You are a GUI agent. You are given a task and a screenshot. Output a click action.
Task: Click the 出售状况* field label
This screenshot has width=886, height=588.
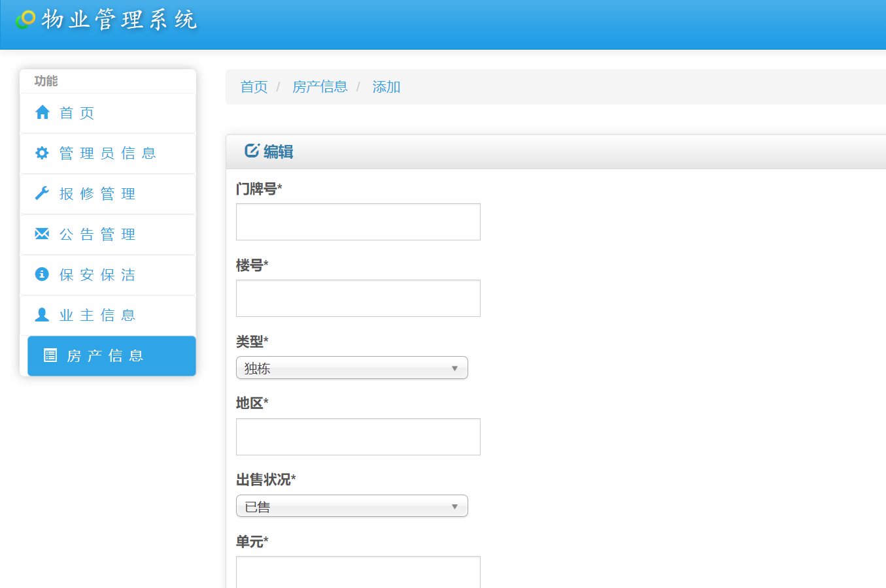pyautogui.click(x=266, y=480)
